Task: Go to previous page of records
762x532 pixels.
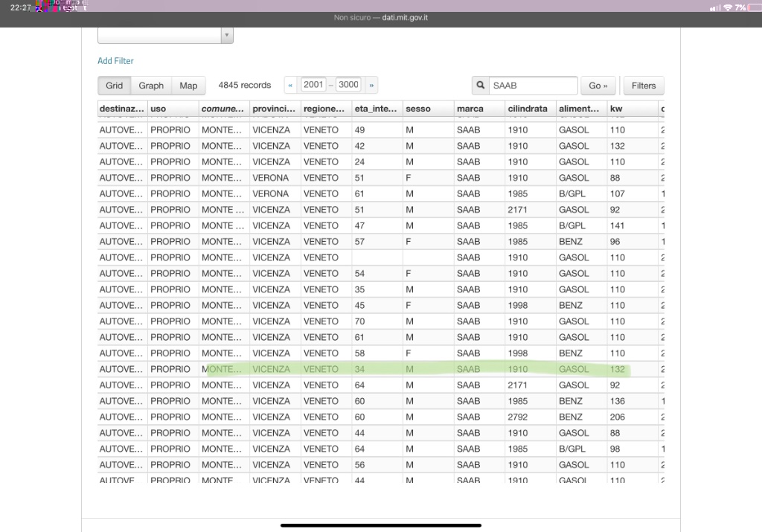Action: 290,85
